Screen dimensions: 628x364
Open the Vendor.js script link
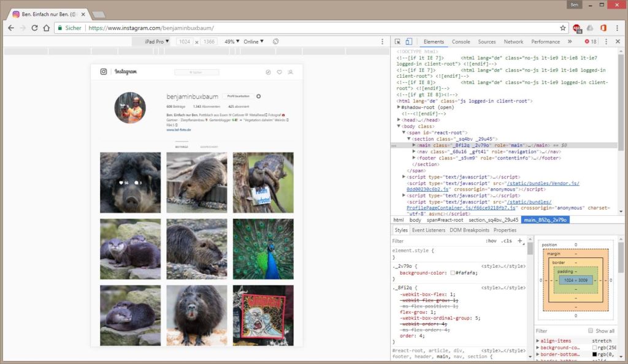pyautogui.click(x=543, y=183)
